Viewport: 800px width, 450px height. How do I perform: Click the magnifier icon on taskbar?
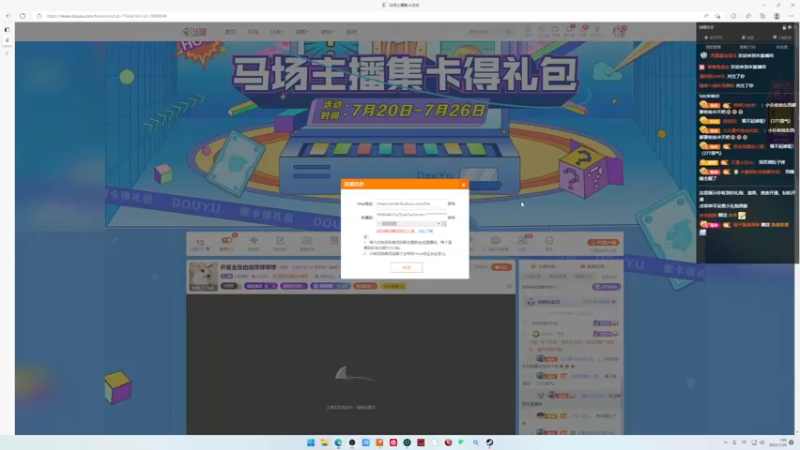[476, 442]
